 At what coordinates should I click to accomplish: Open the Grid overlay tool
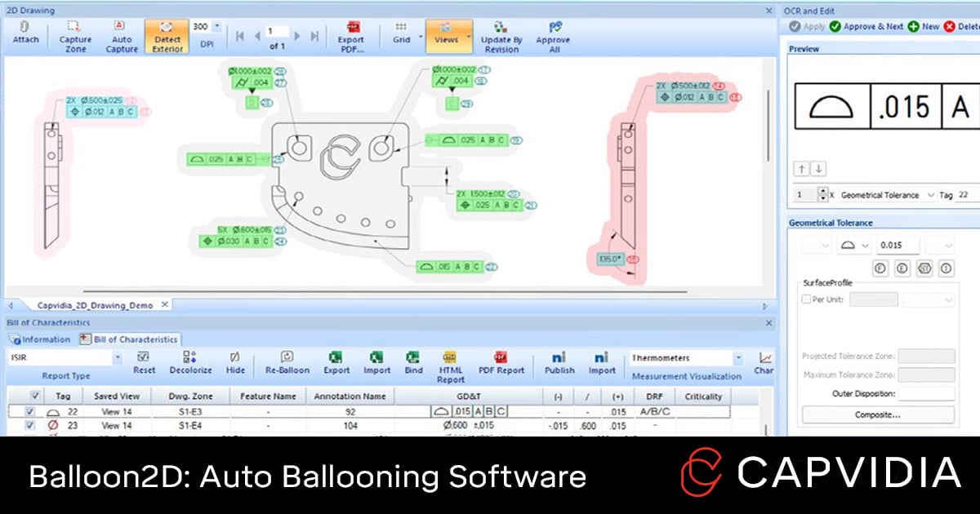click(402, 37)
